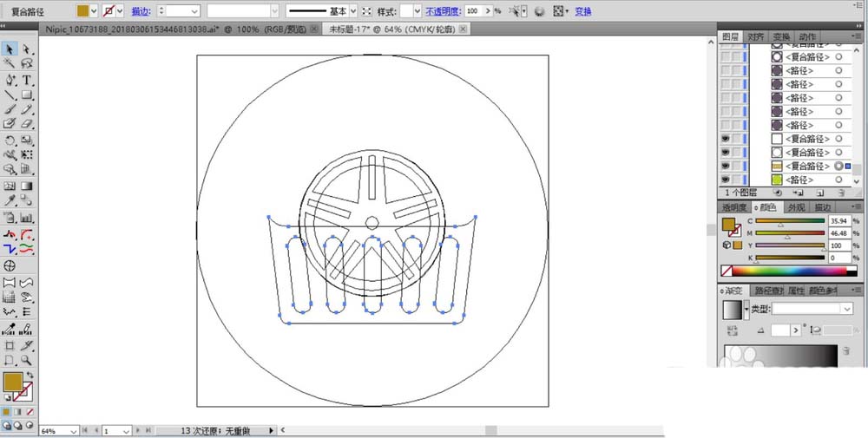Hide the selected gold 复合路径 layer
868x438 pixels.
pos(725,166)
